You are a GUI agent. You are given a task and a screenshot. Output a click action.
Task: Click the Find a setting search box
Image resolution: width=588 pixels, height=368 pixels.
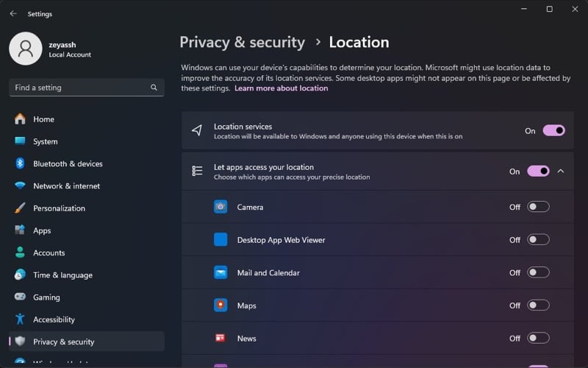coord(87,88)
